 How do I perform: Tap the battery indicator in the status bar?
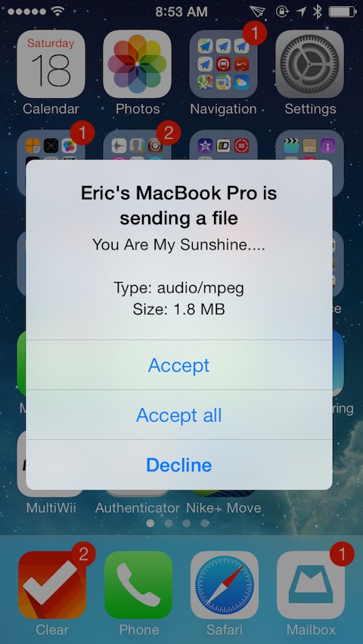pyautogui.click(x=342, y=11)
